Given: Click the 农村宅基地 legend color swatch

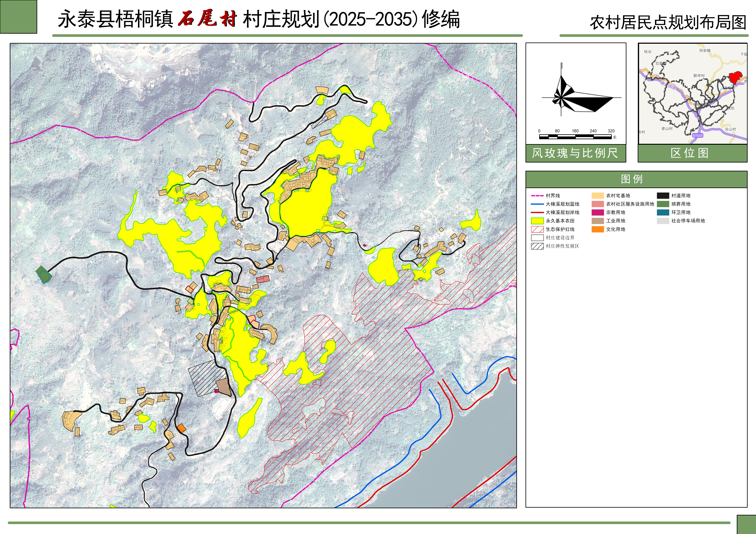Looking at the screenshot, I should [598, 195].
